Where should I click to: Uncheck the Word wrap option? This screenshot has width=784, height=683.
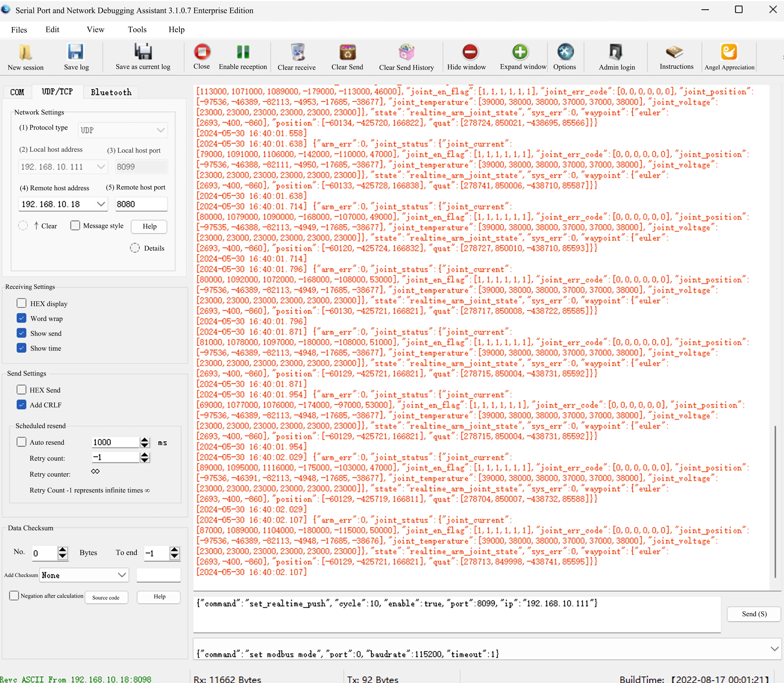point(22,318)
